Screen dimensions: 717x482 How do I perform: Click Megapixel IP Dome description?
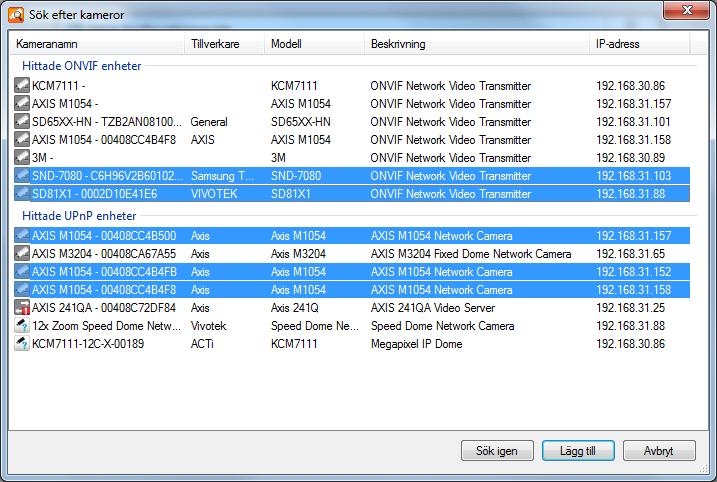point(417,344)
